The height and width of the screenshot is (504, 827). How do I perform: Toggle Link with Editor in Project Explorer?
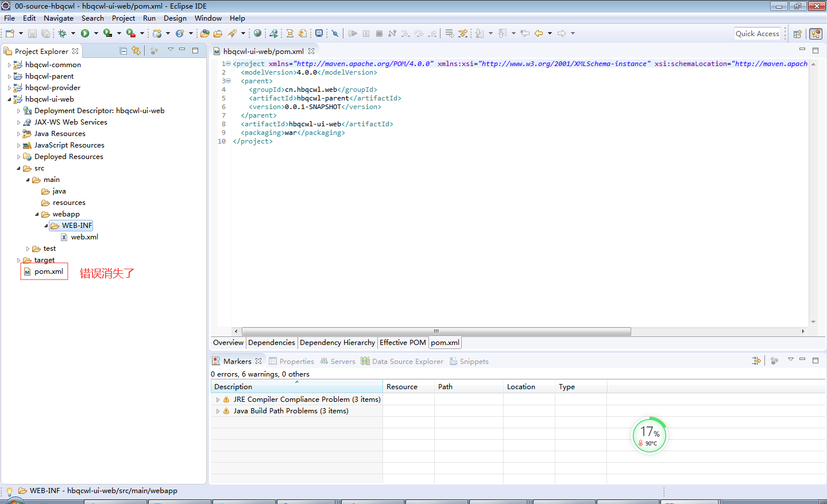click(136, 51)
